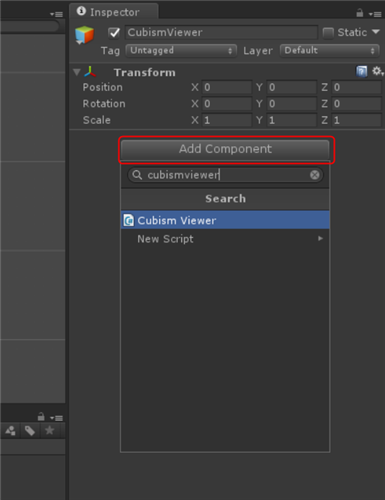Open the Layer Default dropdown

(329, 51)
